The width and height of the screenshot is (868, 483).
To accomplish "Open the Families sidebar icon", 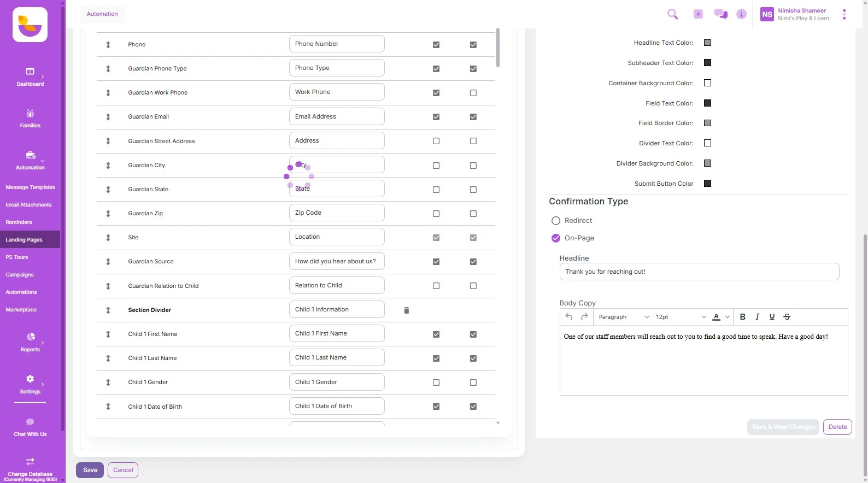I will [x=30, y=113].
